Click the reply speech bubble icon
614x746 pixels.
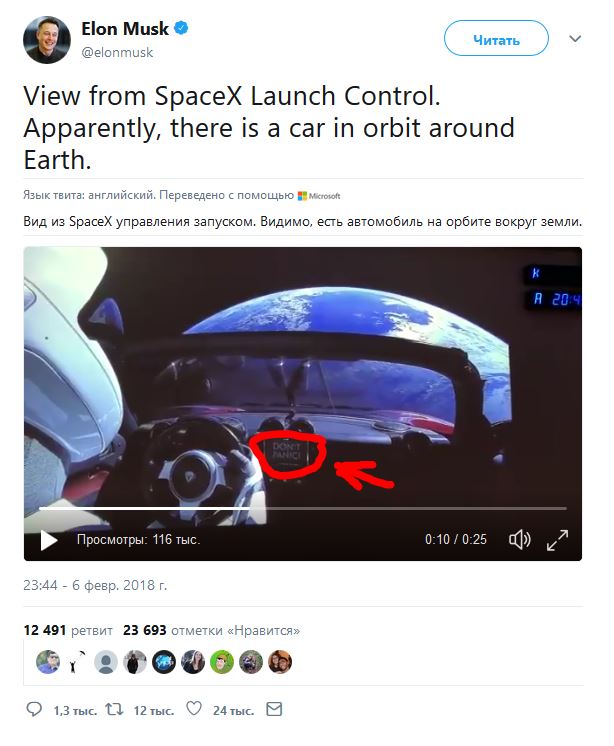(x=34, y=709)
